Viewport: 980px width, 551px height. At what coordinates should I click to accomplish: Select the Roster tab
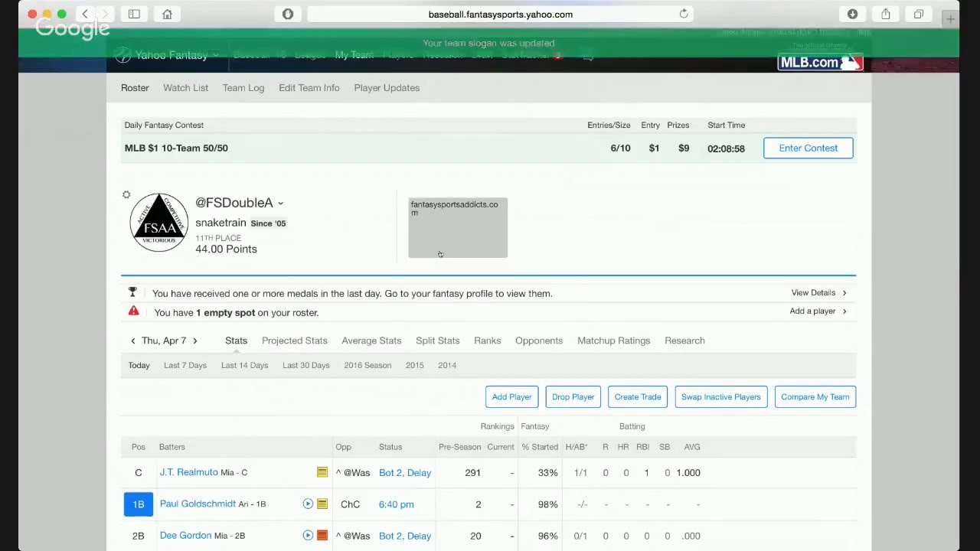(x=135, y=87)
